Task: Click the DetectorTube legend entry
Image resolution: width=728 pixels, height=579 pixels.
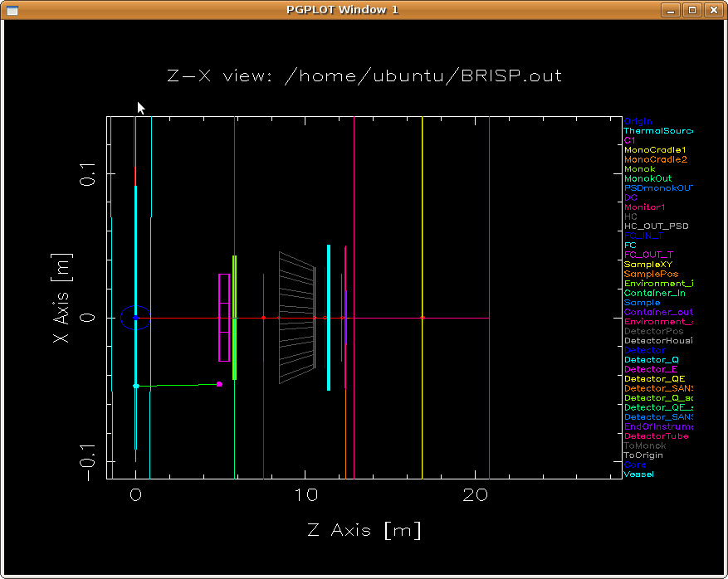Action: 656,436
